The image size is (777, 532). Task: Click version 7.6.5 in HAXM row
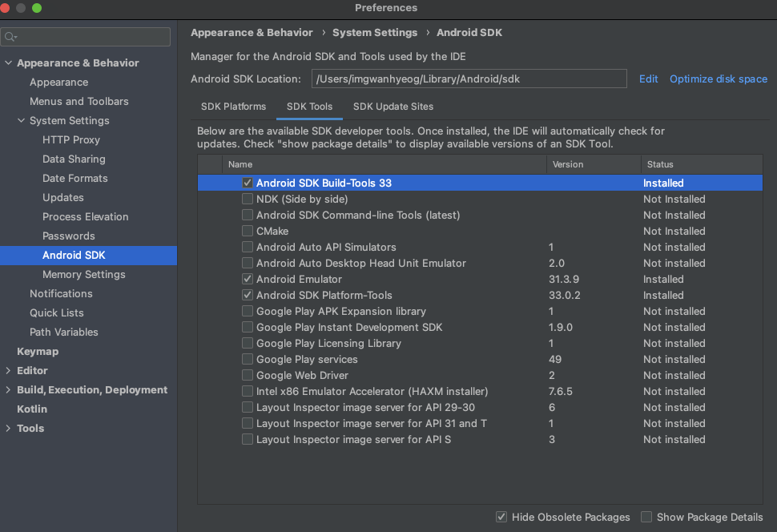coord(561,391)
